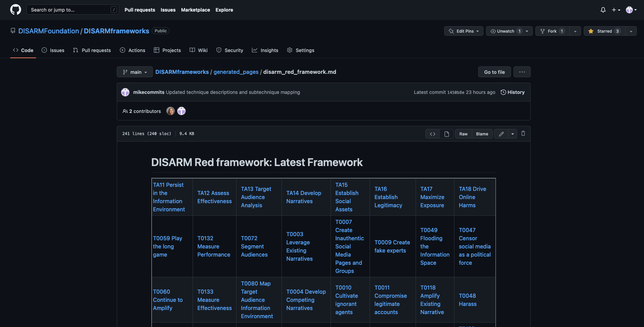View the file History
The image size is (644, 327).
click(x=513, y=92)
